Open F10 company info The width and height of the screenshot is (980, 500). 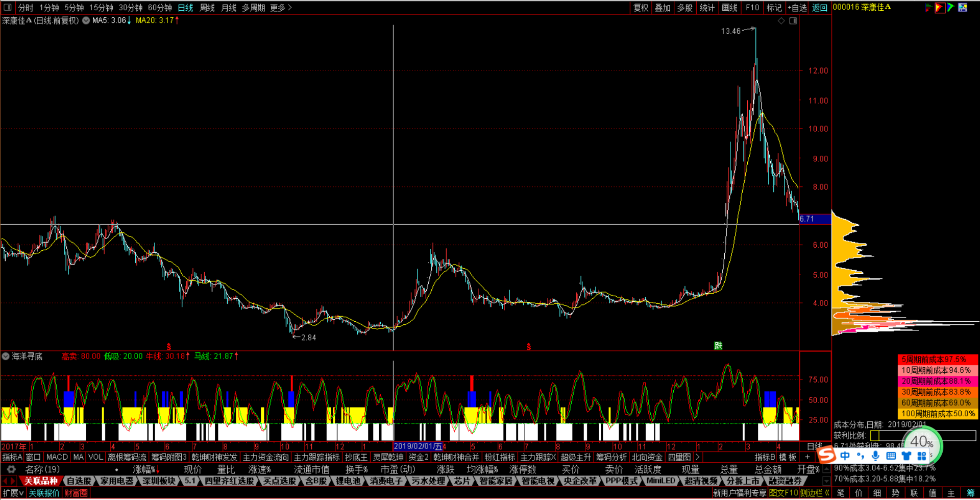click(x=752, y=8)
